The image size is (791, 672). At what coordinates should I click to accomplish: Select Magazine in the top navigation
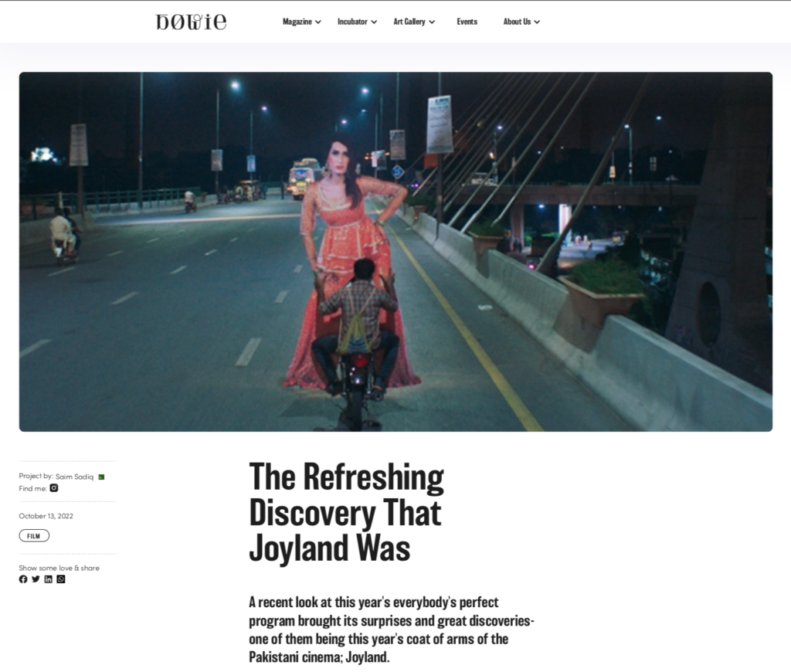point(297,22)
